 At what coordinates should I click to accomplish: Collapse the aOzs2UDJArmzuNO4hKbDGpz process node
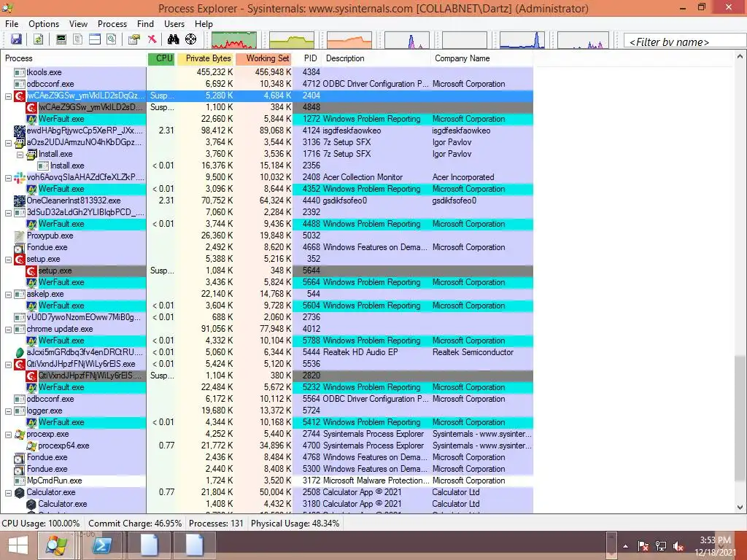8,143
